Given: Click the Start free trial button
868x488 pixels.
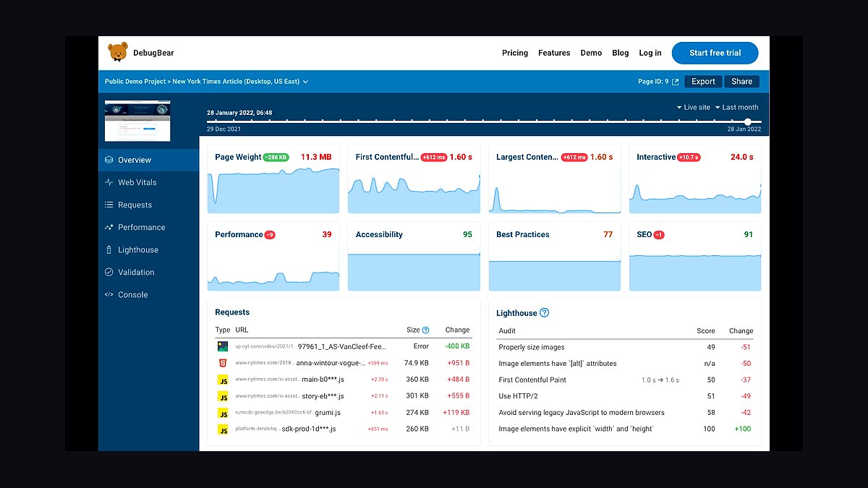Looking at the screenshot, I should pos(715,53).
